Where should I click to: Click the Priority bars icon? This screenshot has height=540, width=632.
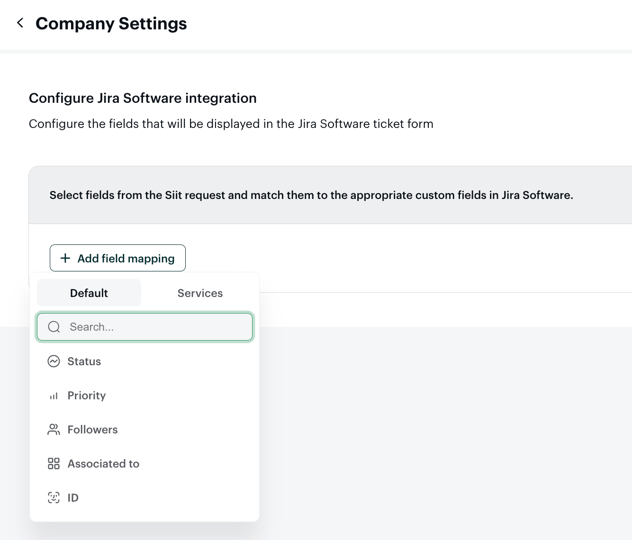[54, 396]
